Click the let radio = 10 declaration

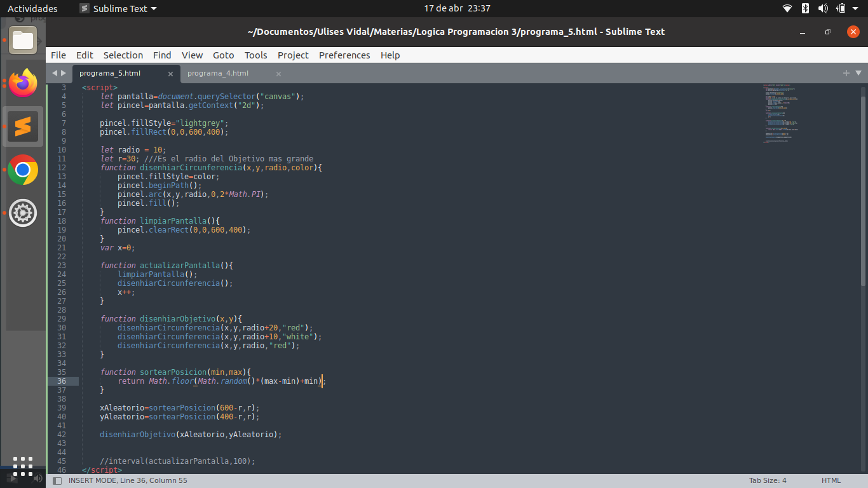coord(133,150)
